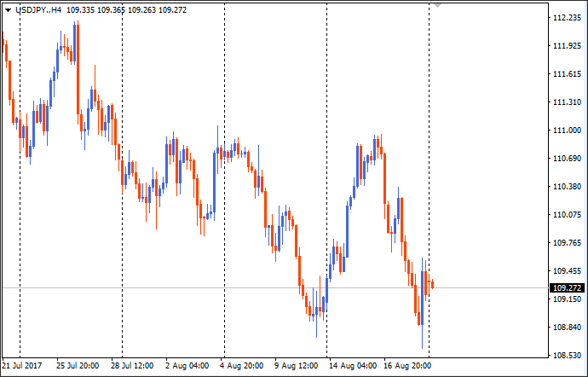Click the 109.765 price scale label
Image resolution: width=588 pixels, height=377 pixels.
coord(567,243)
